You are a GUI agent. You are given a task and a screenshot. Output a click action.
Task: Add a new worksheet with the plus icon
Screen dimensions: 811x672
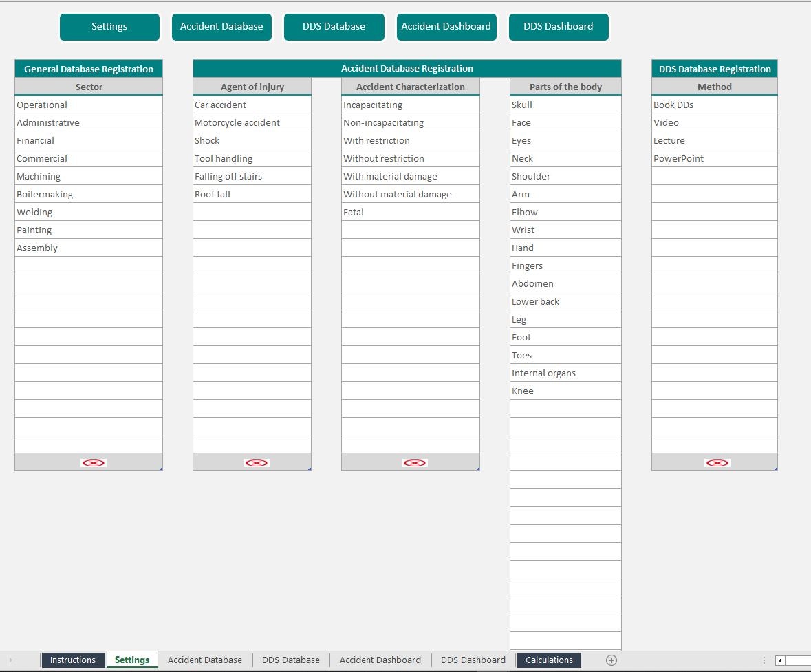[609, 660]
